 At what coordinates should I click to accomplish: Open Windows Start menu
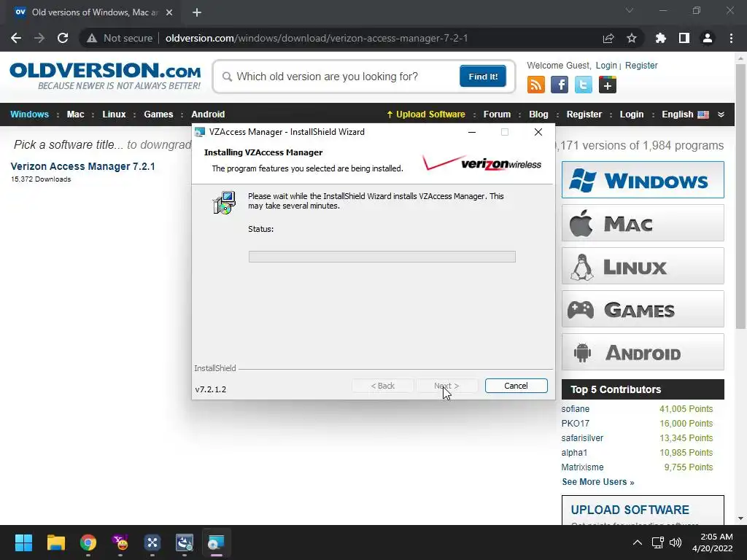[x=23, y=542]
